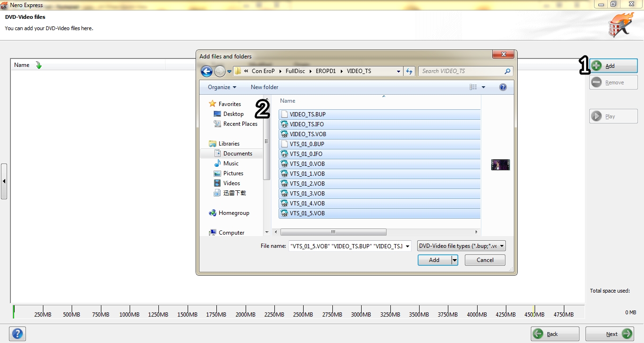
Task: Click the blue Nero help icon at bottom left
Action: coord(17,334)
